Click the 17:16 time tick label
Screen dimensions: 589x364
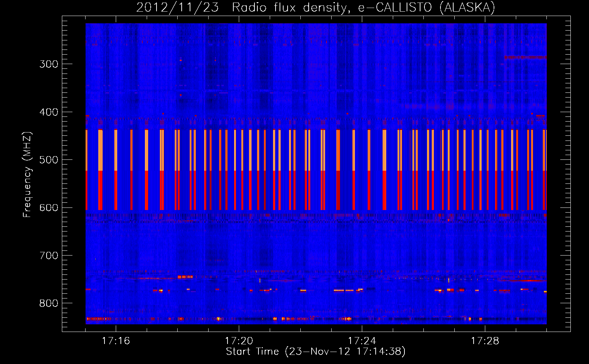(x=116, y=341)
